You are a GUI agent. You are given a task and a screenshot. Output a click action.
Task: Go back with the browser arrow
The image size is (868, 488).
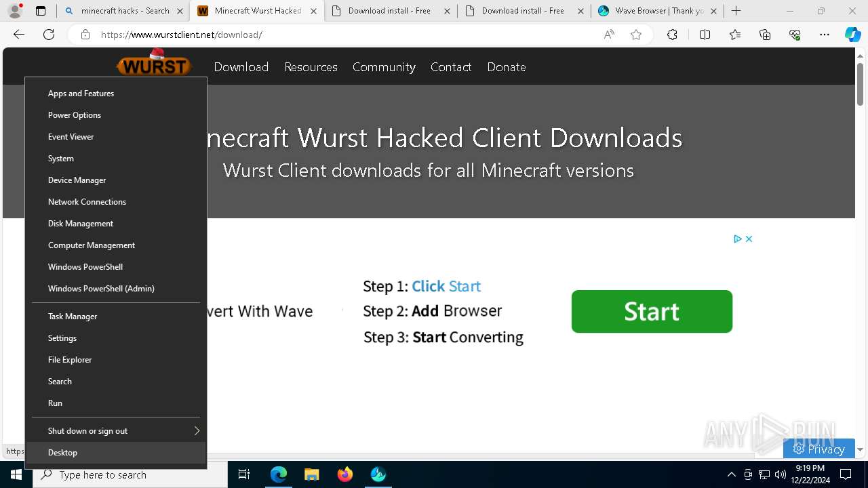coord(19,35)
